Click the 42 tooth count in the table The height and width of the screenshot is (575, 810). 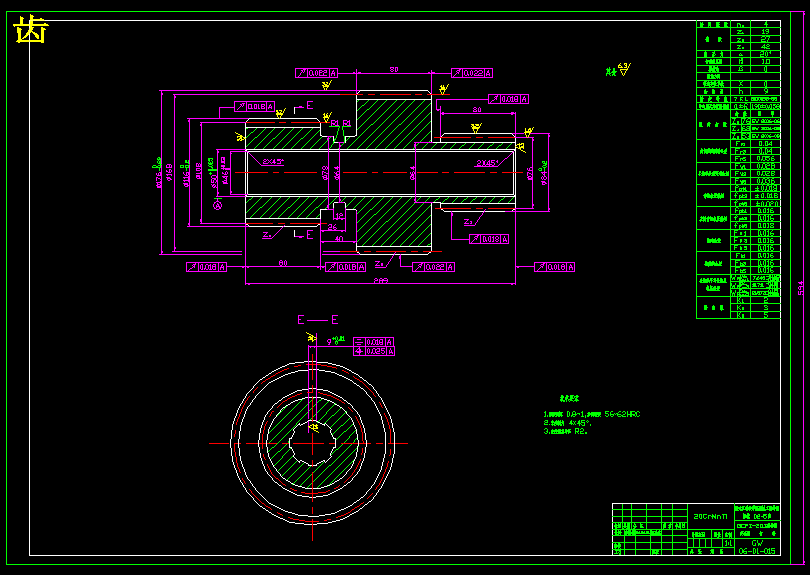[x=766, y=46]
